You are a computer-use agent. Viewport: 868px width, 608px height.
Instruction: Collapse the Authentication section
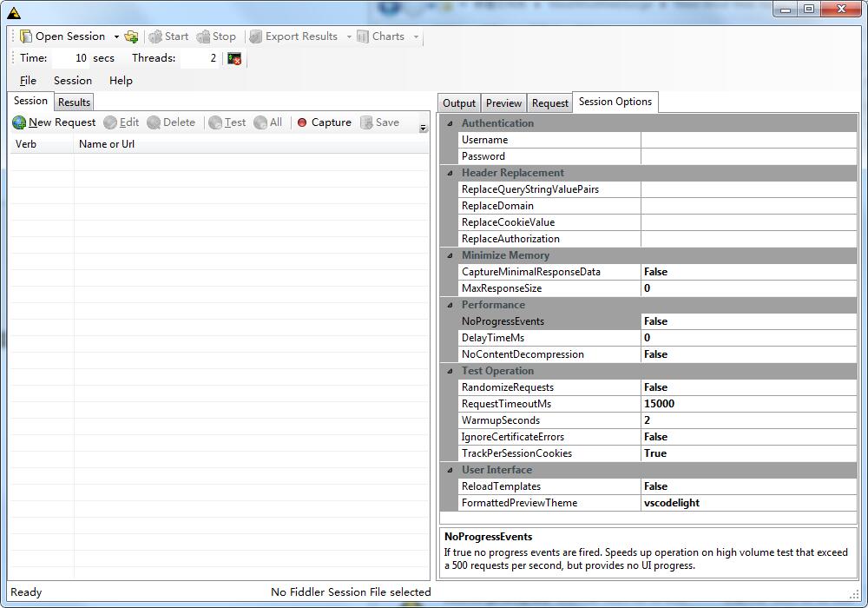point(449,122)
